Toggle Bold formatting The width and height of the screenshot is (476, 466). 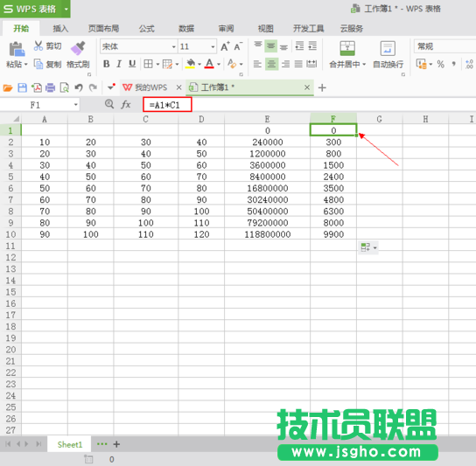coord(106,64)
